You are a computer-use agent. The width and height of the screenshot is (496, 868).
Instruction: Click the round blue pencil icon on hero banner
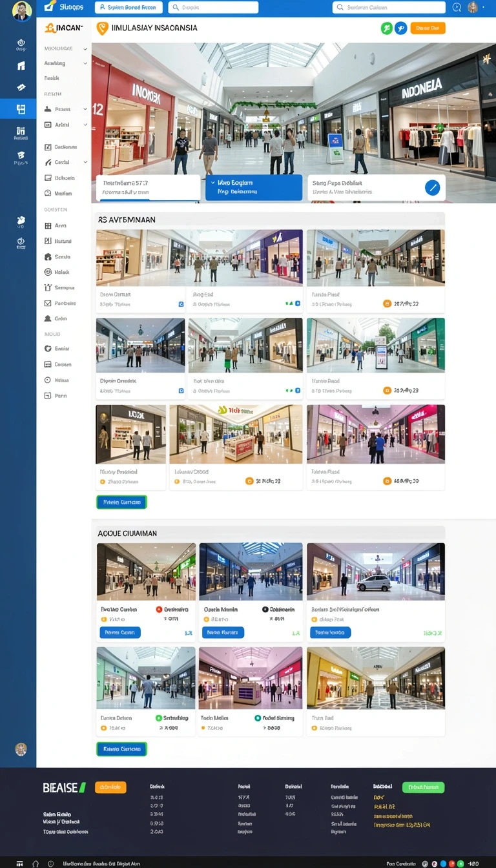pos(433,187)
